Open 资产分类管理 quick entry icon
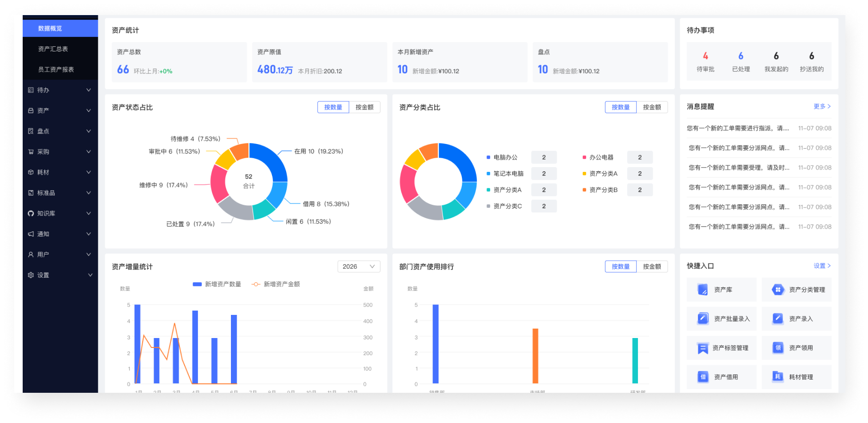868x423 pixels. (x=777, y=289)
